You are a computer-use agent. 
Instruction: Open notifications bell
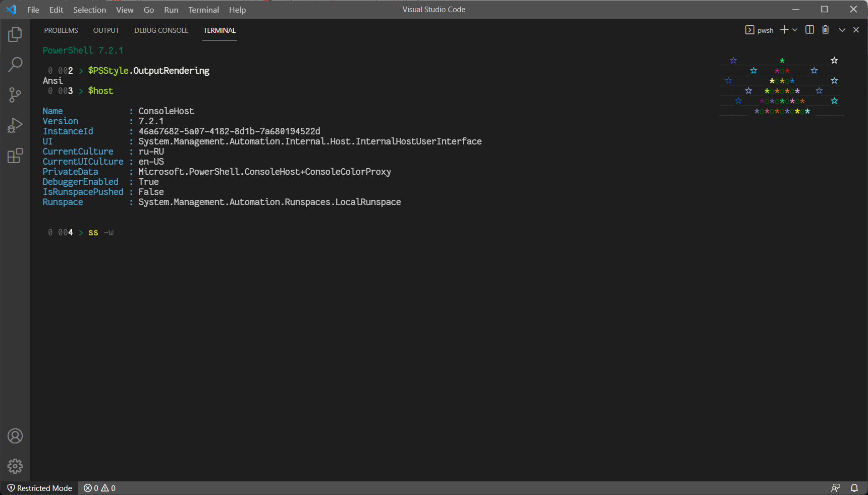click(854, 488)
